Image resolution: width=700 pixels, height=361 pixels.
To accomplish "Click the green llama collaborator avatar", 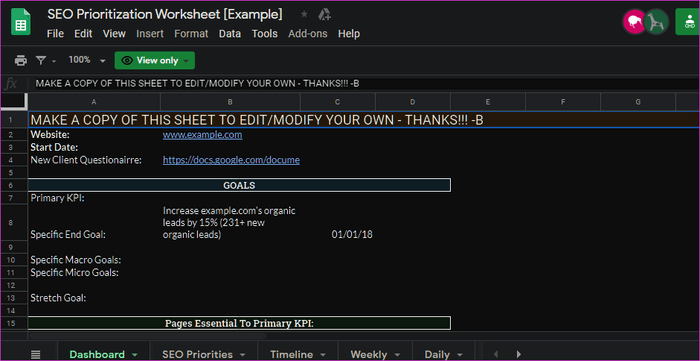I will (x=656, y=22).
